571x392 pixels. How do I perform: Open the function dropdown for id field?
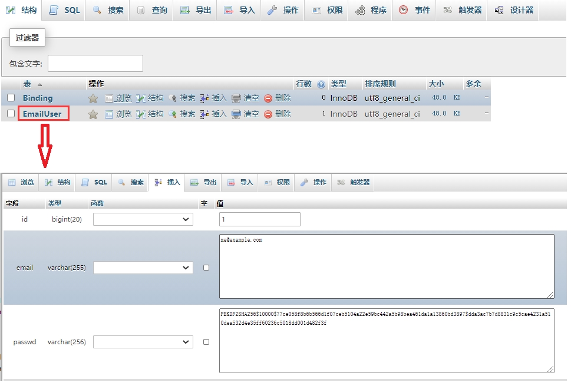click(x=143, y=219)
